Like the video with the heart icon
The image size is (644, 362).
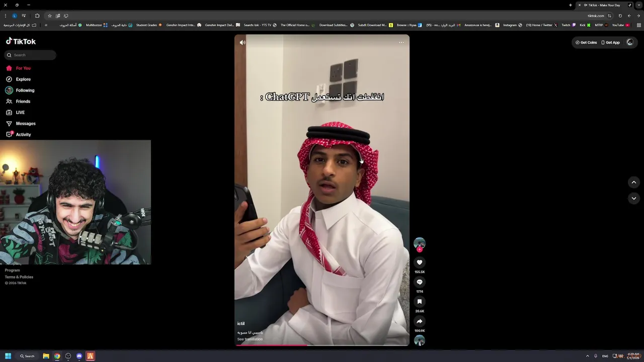click(420, 262)
